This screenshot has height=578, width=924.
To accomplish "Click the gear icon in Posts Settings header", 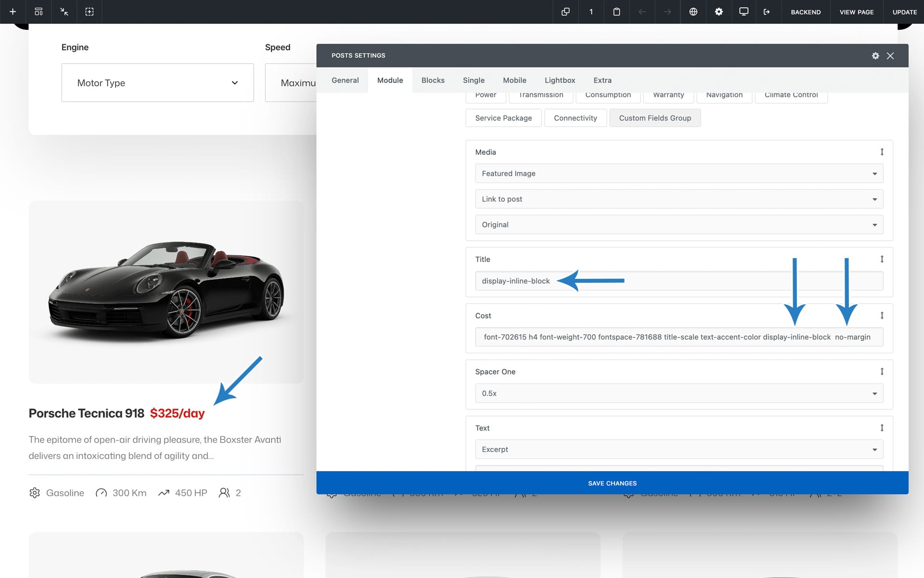I will coord(875,56).
